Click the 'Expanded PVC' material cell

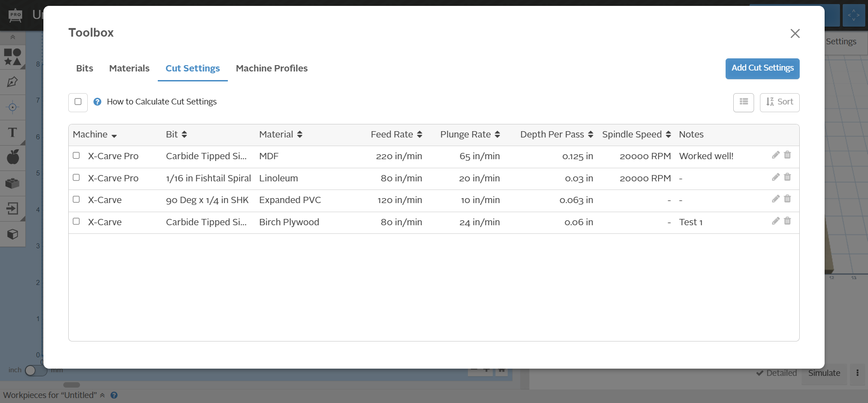pyautogui.click(x=290, y=200)
